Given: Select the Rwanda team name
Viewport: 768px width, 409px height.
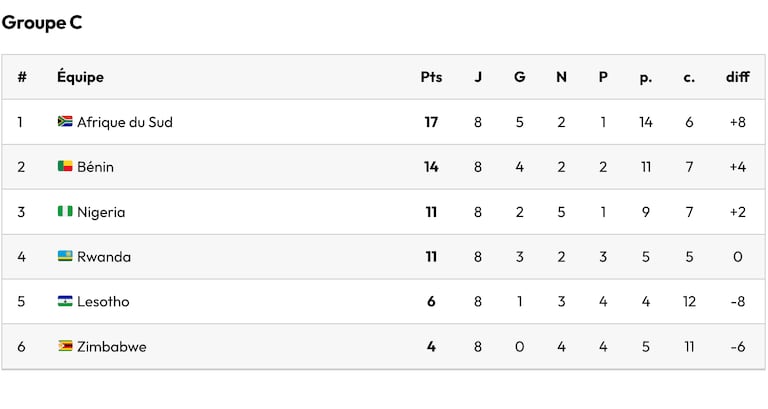Looking at the screenshot, I should tap(104, 257).
